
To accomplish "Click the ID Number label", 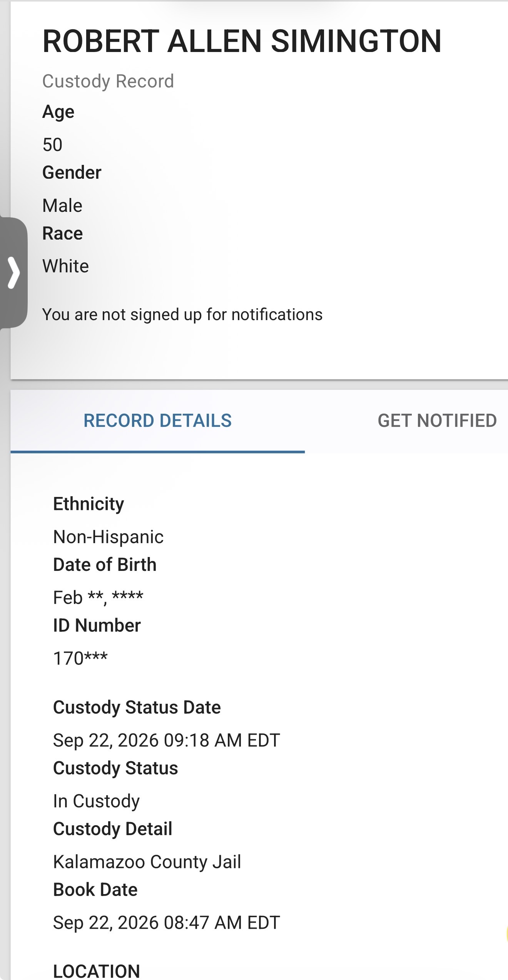I will 97,625.
